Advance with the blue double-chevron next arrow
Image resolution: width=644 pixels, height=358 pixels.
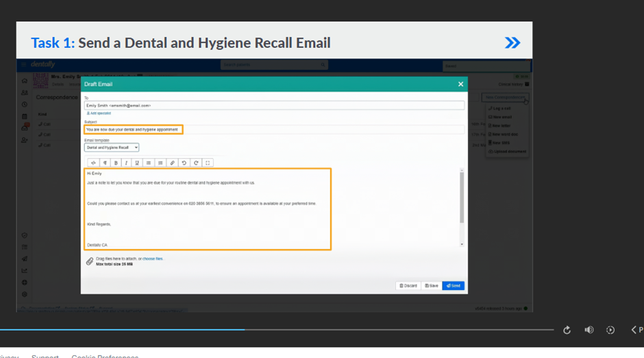pyautogui.click(x=512, y=43)
